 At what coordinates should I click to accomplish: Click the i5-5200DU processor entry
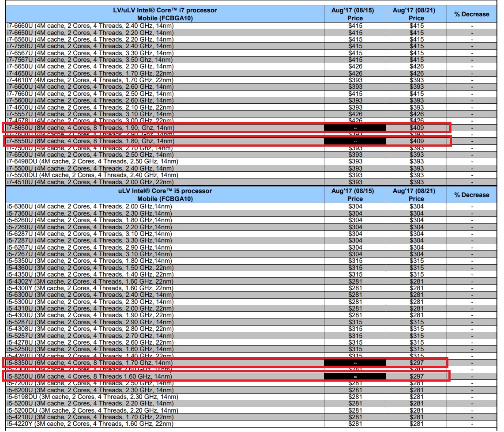pos(93,411)
